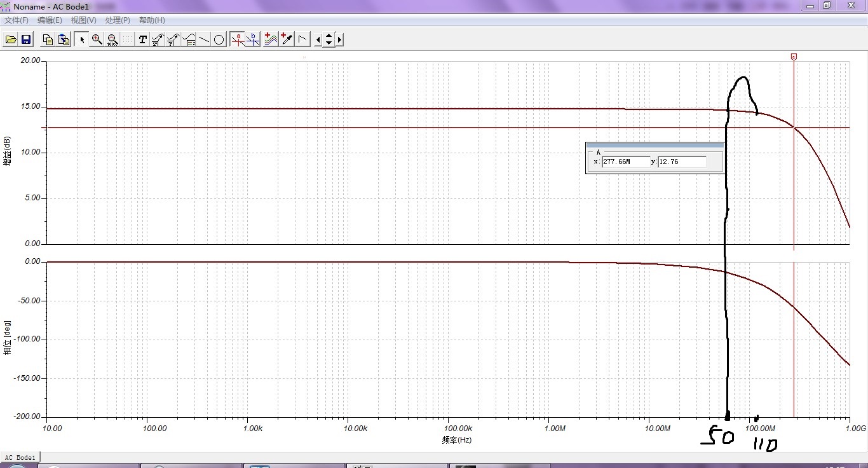Click the -200.00 phase axis value
The width and height of the screenshot is (868, 468).
[x=27, y=417]
